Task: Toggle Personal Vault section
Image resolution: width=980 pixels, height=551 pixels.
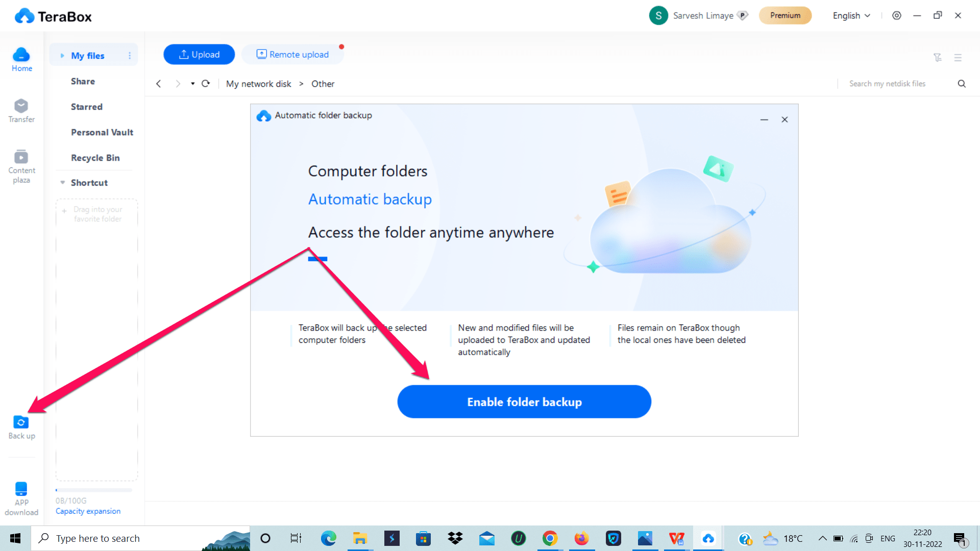Action: [x=102, y=132]
